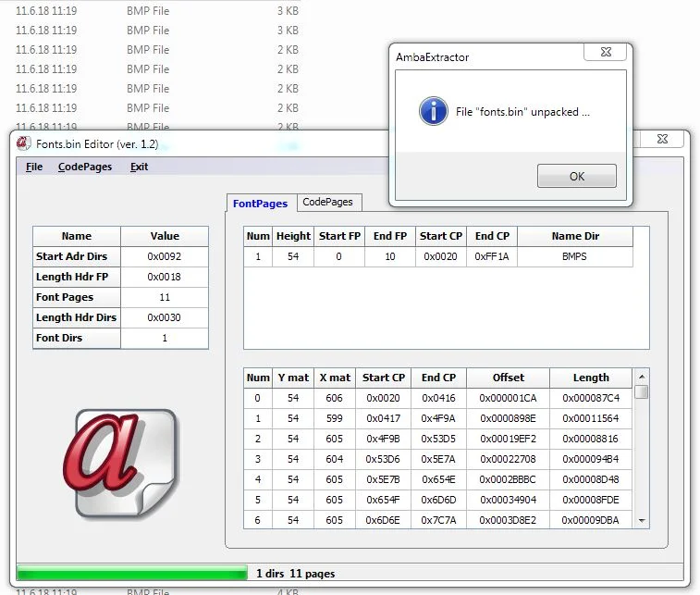Open the File menu

click(x=34, y=167)
